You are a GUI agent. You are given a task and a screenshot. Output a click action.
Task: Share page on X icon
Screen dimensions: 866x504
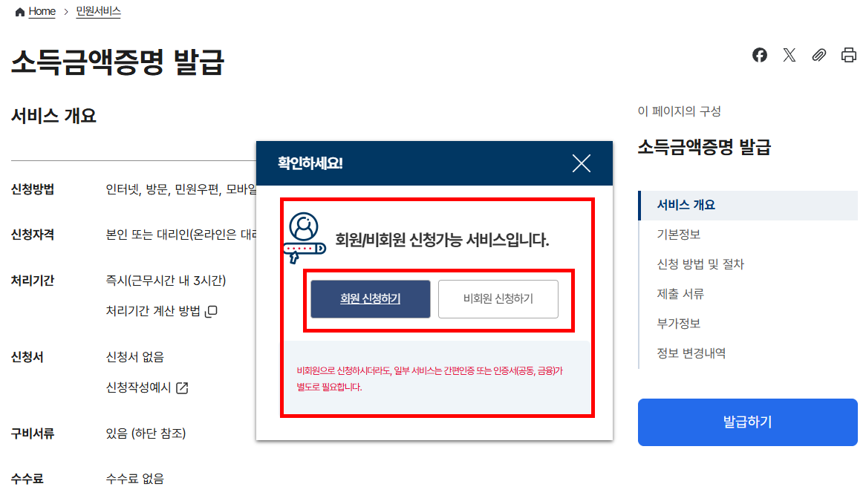(x=790, y=55)
